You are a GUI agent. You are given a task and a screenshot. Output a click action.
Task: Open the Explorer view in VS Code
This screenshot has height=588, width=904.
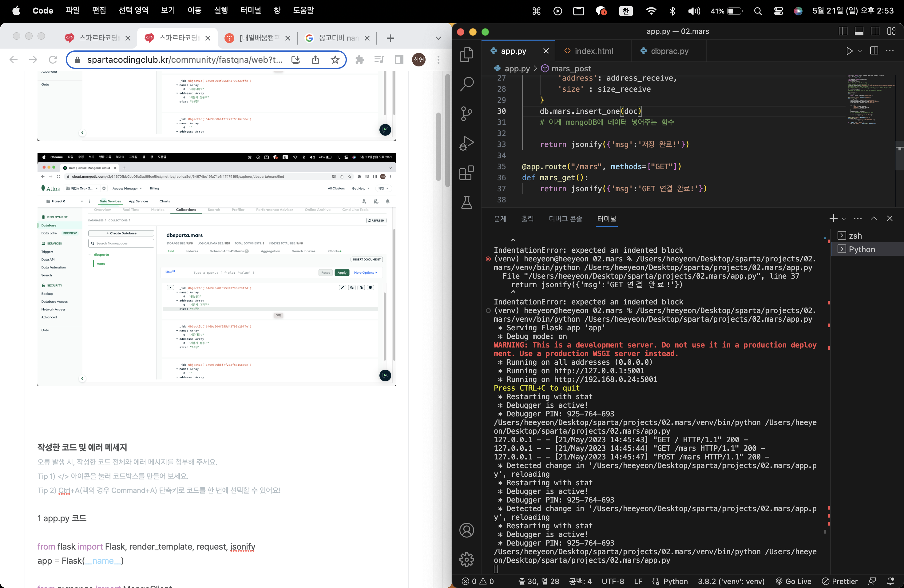466,55
